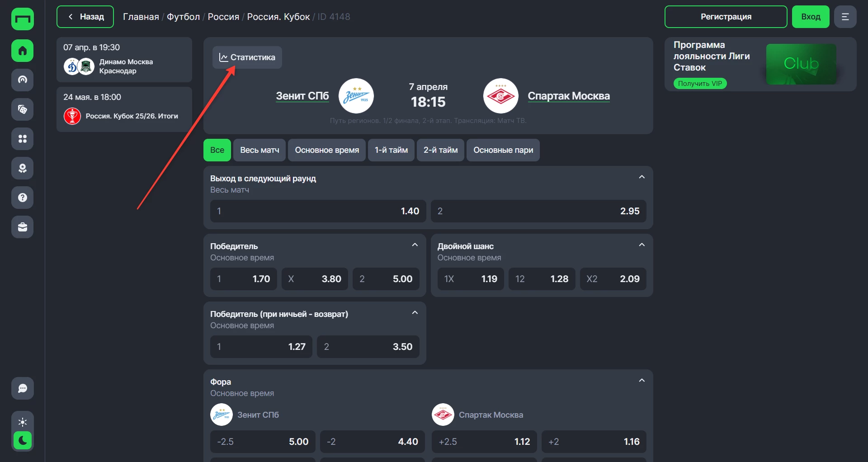Open the Динамо Москва – Краснодар match card
The height and width of the screenshot is (462, 868).
(124, 60)
